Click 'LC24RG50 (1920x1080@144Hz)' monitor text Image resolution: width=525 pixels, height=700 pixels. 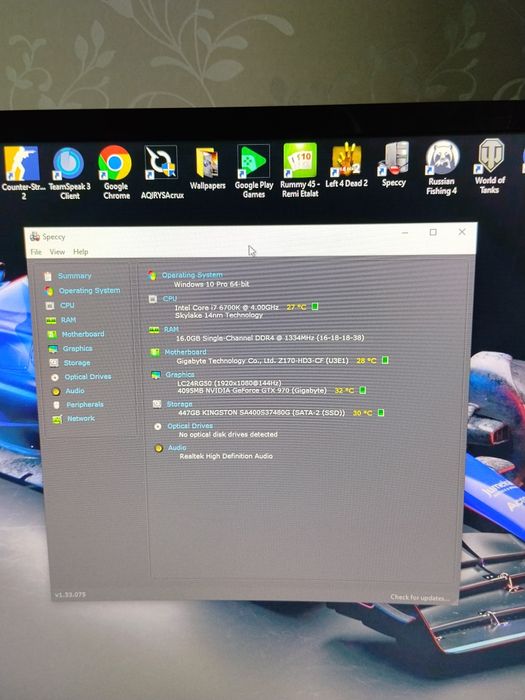point(229,383)
